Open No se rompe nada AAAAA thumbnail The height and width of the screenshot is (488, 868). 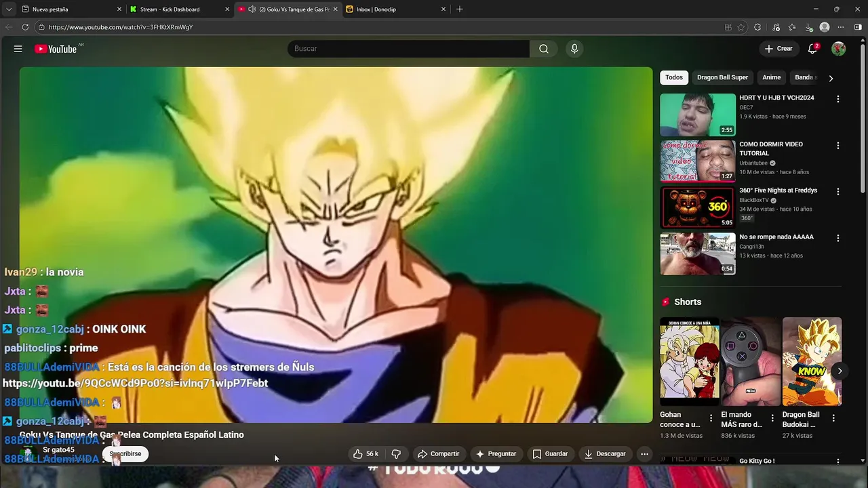point(698,254)
